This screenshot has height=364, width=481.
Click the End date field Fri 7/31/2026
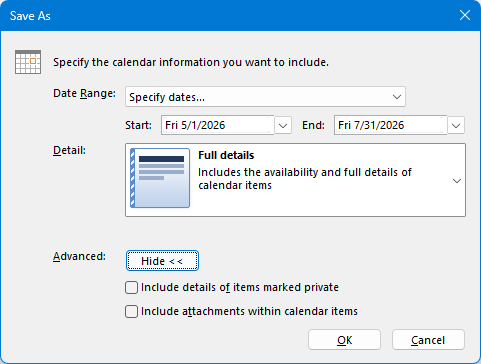390,125
